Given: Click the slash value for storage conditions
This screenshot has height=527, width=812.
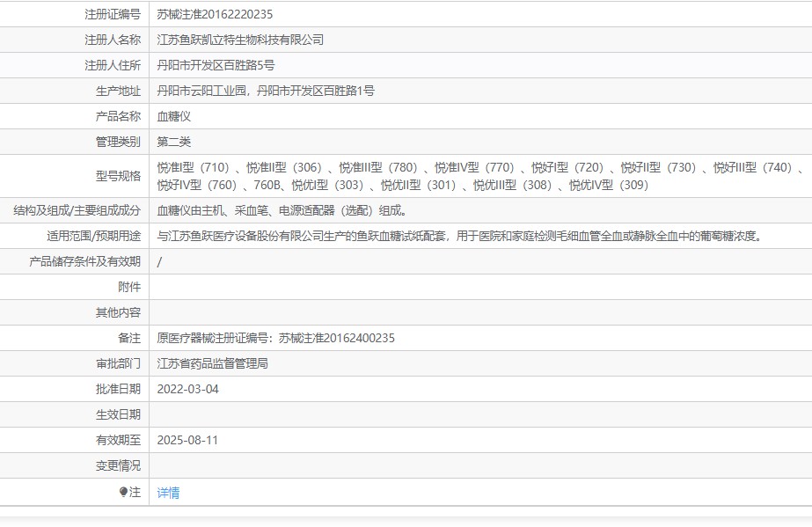Looking at the screenshot, I should 159,262.
